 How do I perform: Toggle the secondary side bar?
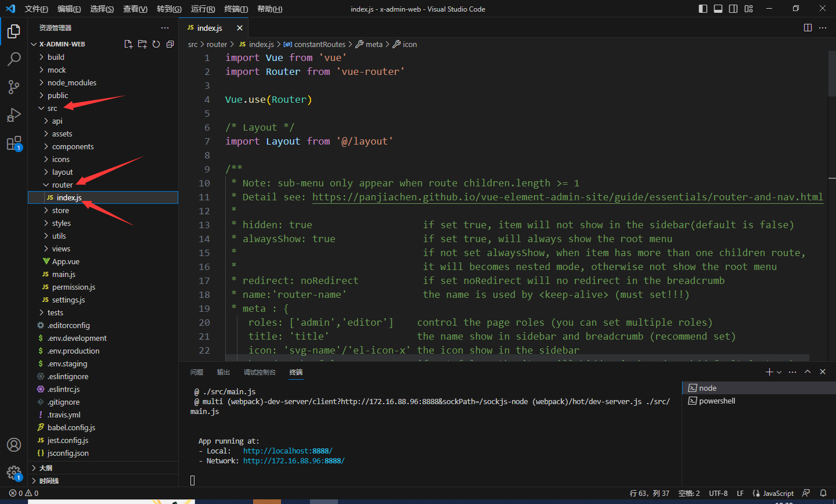pos(733,9)
